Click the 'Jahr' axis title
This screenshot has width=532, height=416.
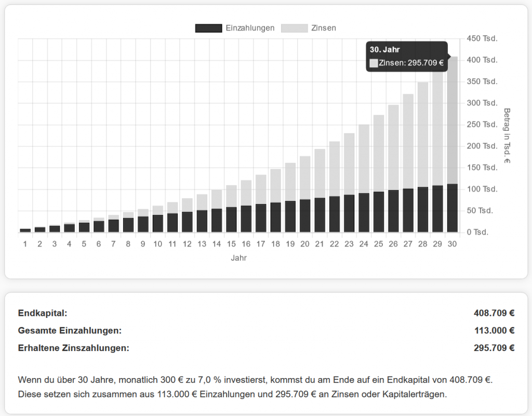click(239, 258)
